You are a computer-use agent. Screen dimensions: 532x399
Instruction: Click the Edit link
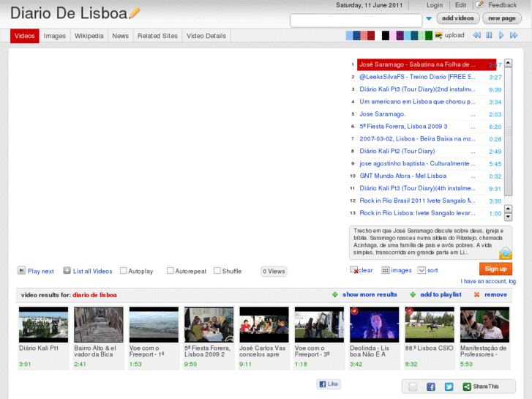pyautogui.click(x=460, y=5)
